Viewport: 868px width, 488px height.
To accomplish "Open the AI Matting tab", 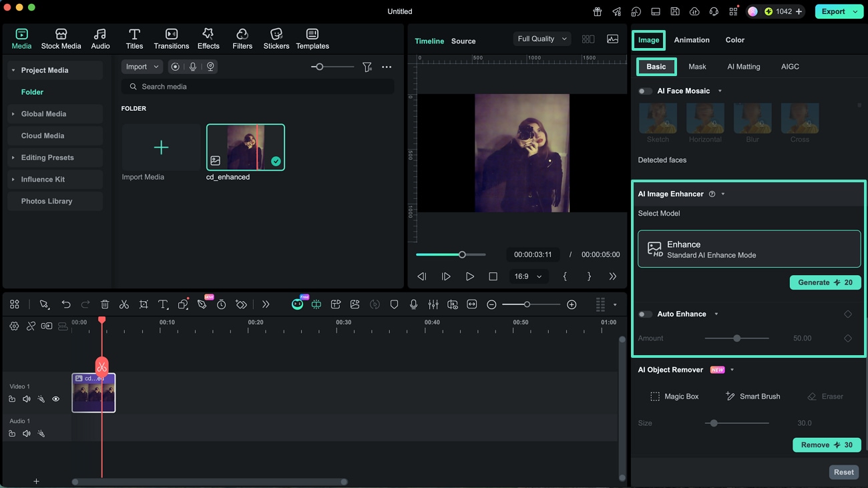I will (743, 67).
